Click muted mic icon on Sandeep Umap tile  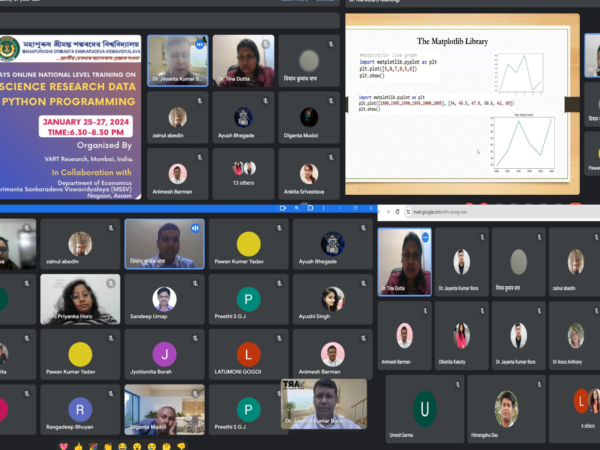[x=195, y=284]
